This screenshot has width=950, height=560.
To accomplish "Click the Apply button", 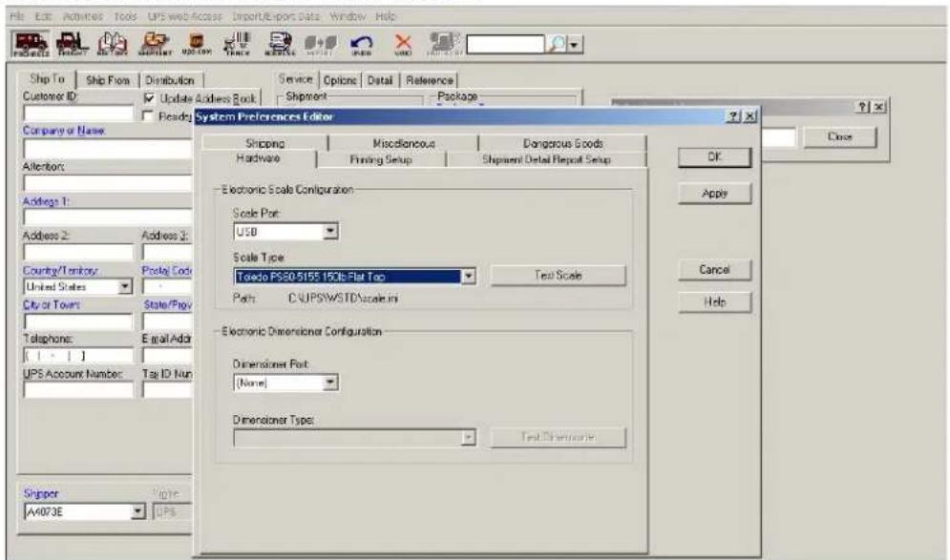I will pos(715,193).
